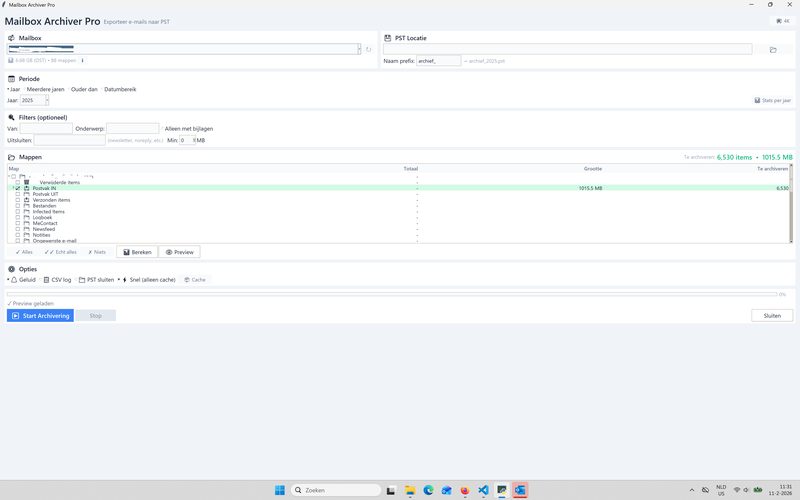The image size is (800, 500).
Task: Click the Preview button
Action: (180, 252)
